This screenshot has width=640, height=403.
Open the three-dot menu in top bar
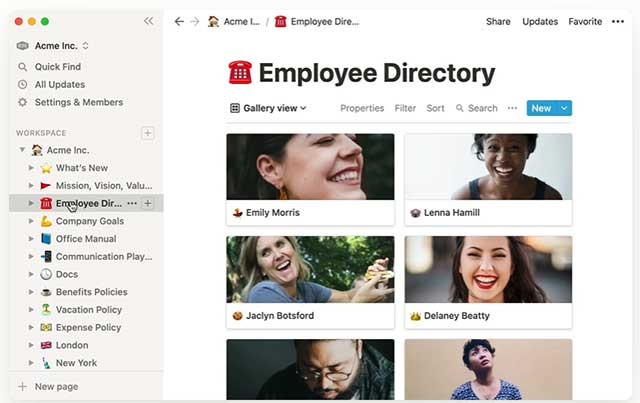tap(621, 21)
